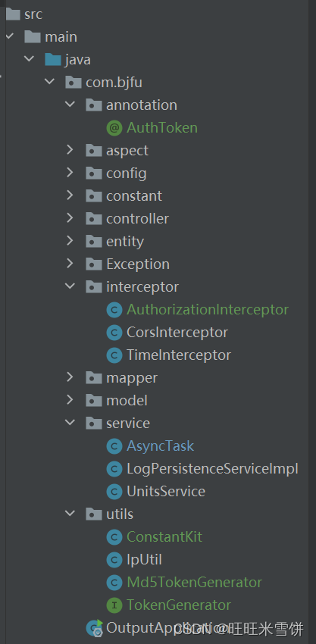This screenshot has height=644, width=316.
Task: Click the TokenGenerator interface icon
Action: click(114, 605)
